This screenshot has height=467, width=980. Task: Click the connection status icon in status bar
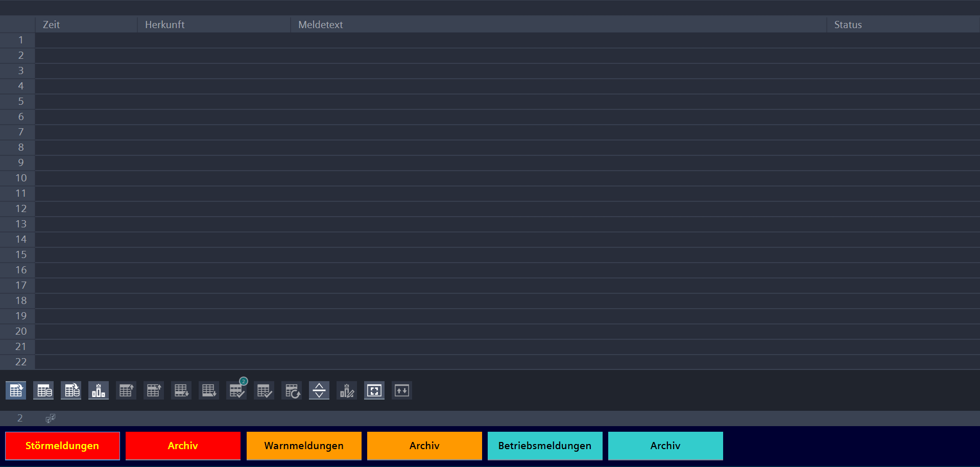click(x=50, y=418)
